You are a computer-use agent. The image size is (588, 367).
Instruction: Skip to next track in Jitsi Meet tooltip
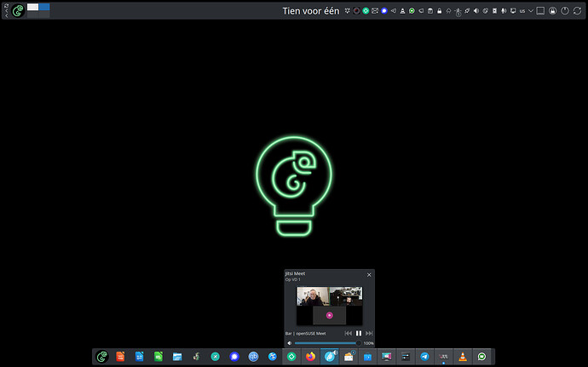(x=369, y=333)
